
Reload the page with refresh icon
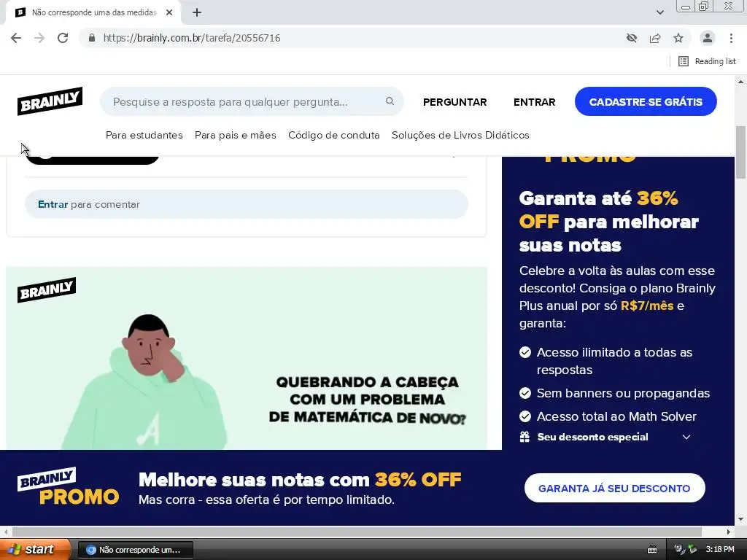pos(63,38)
